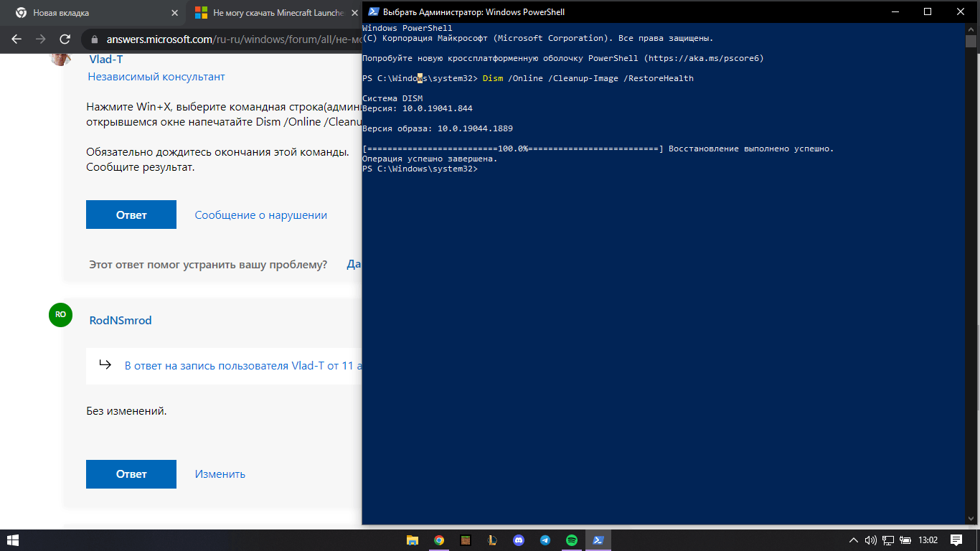Click the reply arrow icon before В ответ
Image resolution: width=980 pixels, height=551 pixels.
click(x=105, y=364)
